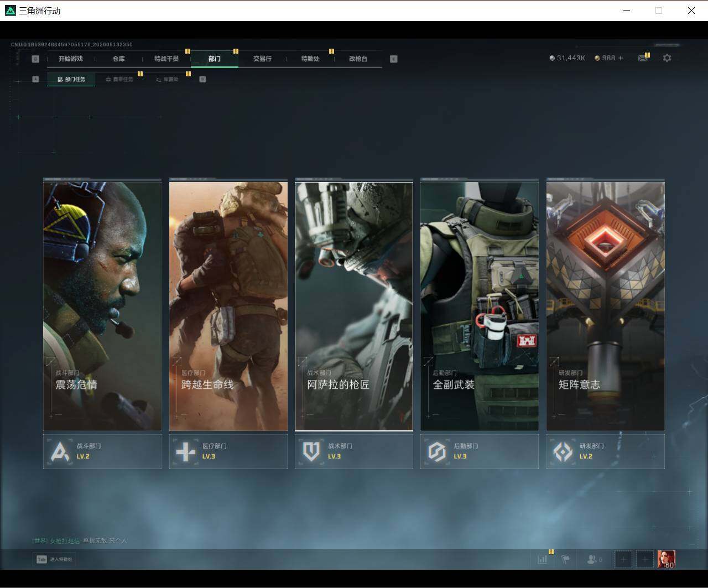Click the silver currency coin icon

552,58
